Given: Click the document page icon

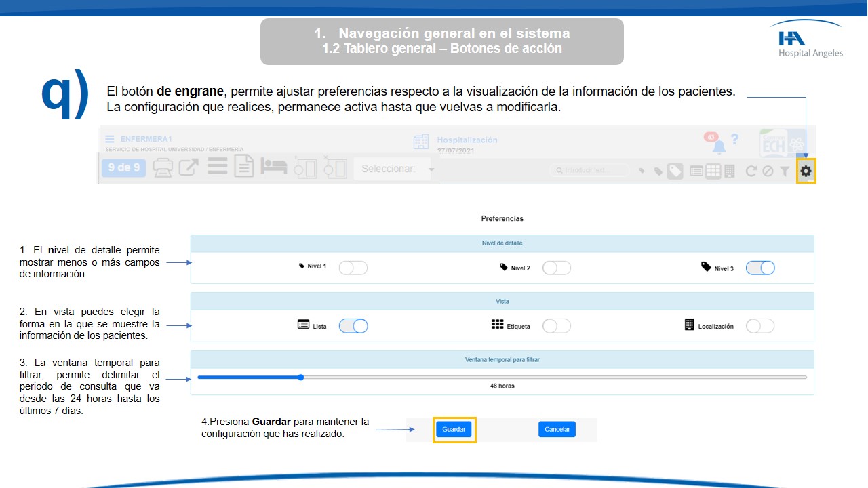Looking at the screenshot, I should (x=244, y=167).
